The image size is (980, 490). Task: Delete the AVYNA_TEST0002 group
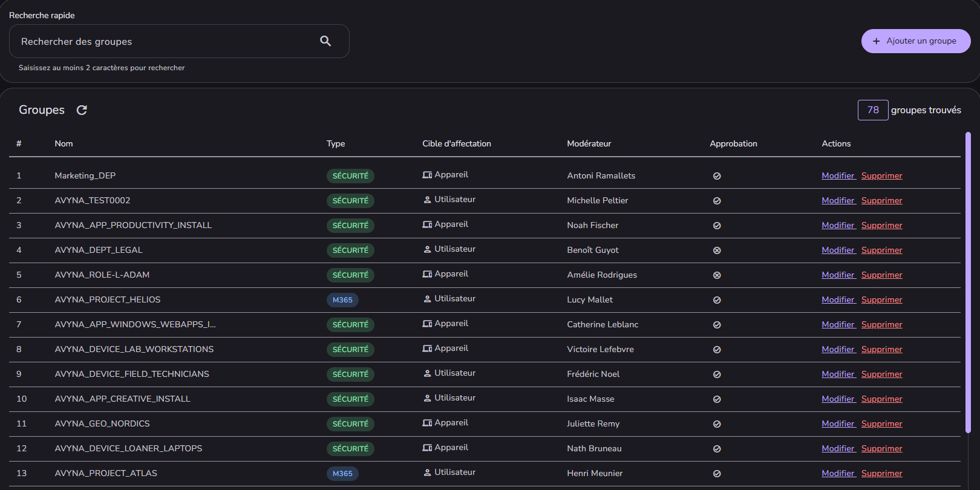pyautogui.click(x=881, y=201)
